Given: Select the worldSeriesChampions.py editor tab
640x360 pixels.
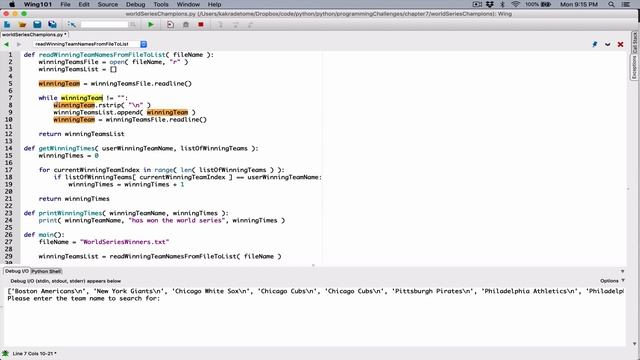Looking at the screenshot, I should (34, 35).
